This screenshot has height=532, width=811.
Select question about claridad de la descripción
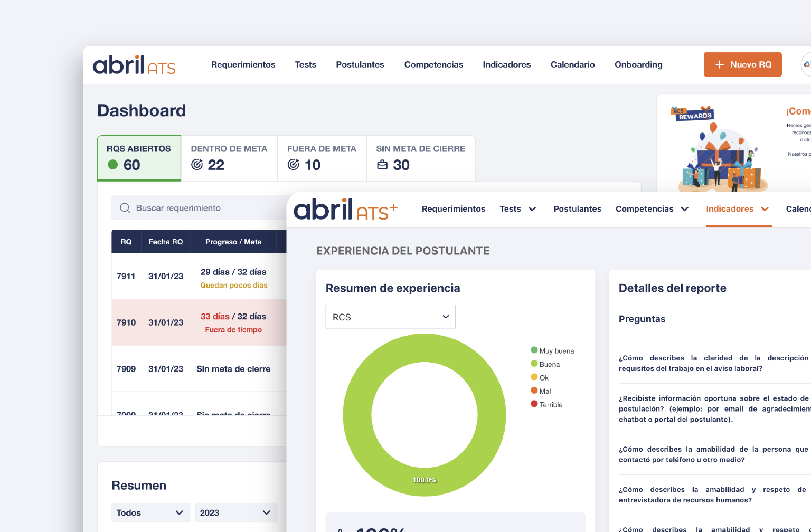[715, 363]
